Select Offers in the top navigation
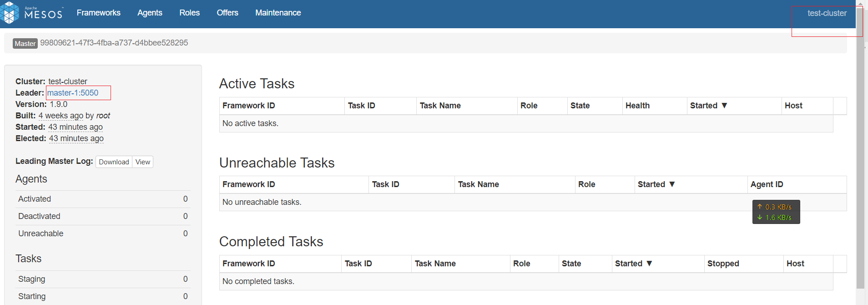Image resolution: width=868 pixels, height=305 pixels. (x=227, y=13)
